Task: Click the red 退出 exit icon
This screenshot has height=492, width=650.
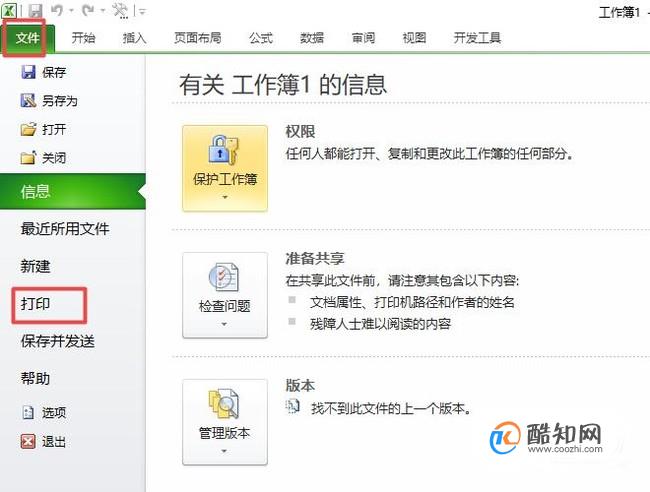Action: [x=28, y=441]
